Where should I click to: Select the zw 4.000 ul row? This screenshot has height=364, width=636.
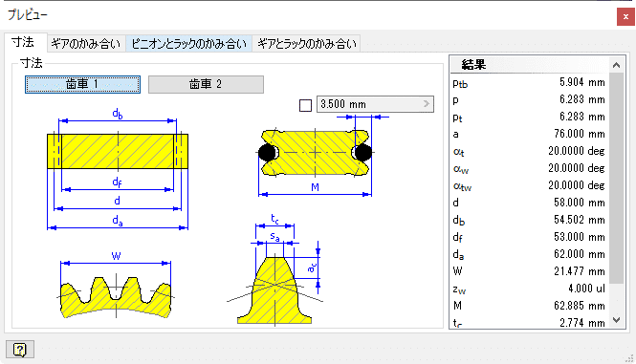tap(529, 289)
